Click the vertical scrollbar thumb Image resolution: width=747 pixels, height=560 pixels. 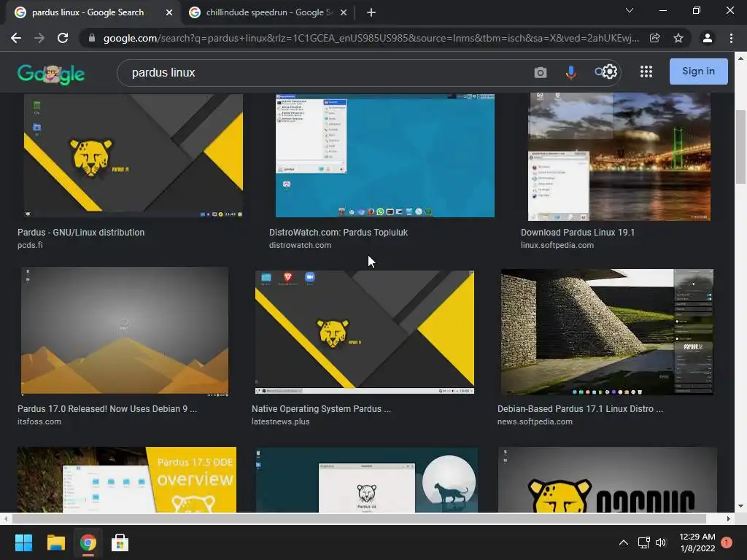[x=740, y=147]
